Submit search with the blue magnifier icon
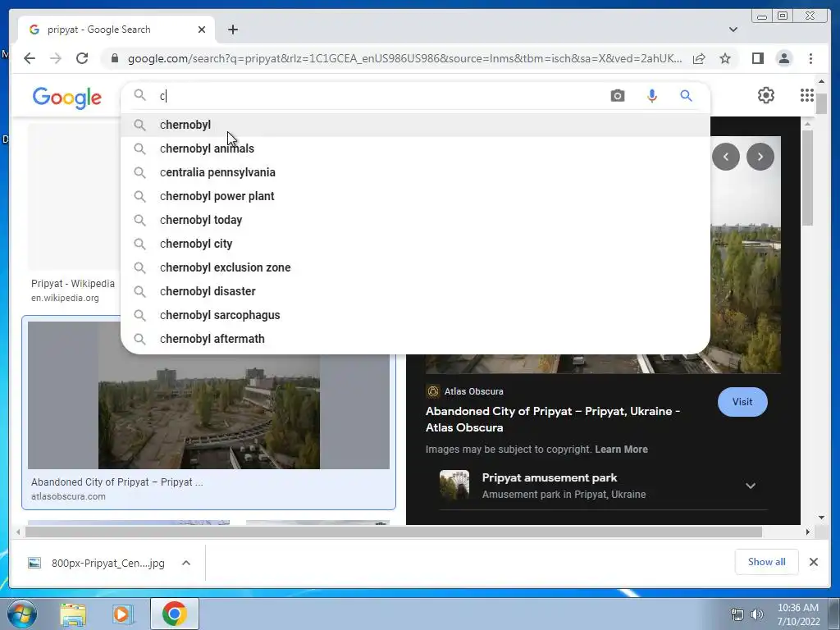Image resolution: width=840 pixels, height=630 pixels. click(x=687, y=96)
